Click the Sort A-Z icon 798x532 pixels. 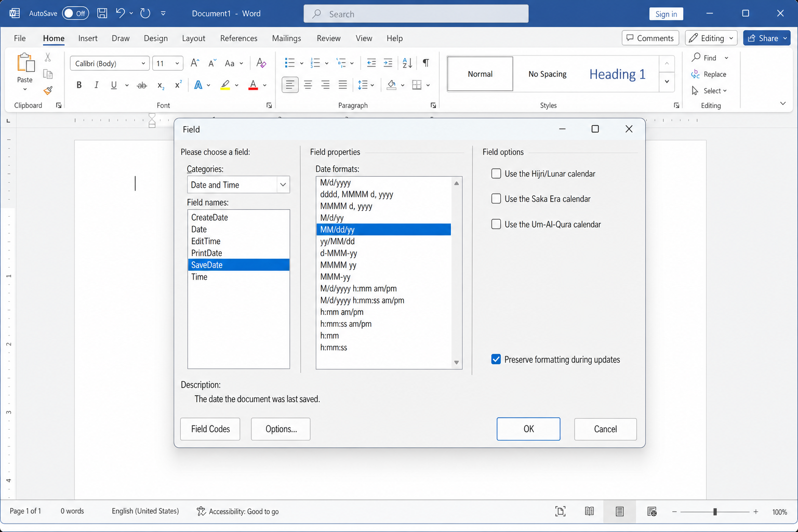tap(407, 63)
